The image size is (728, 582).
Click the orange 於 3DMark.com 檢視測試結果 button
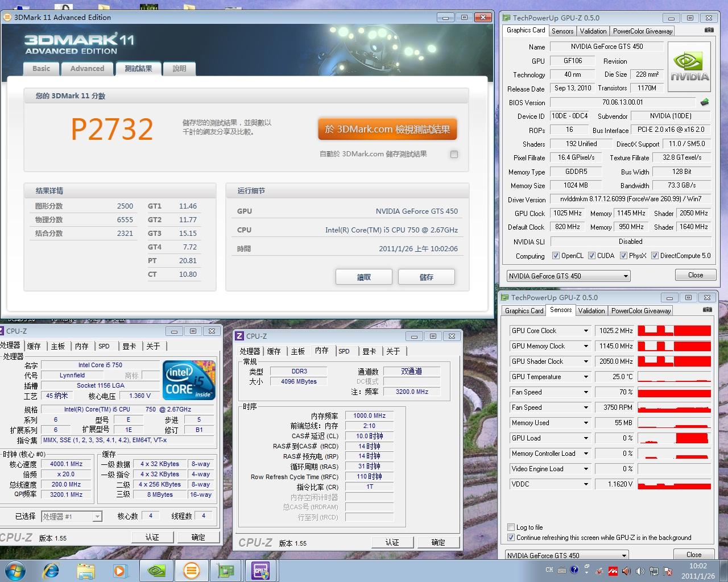pyautogui.click(x=387, y=129)
